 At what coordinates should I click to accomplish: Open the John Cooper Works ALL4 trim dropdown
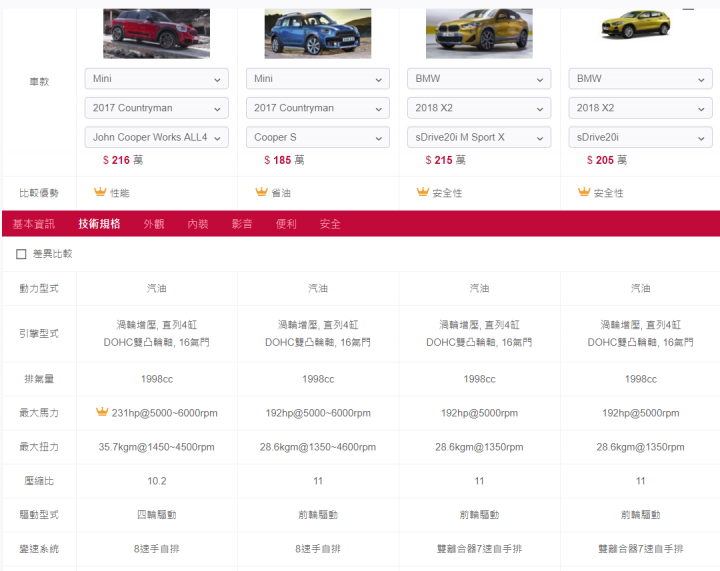[157, 137]
